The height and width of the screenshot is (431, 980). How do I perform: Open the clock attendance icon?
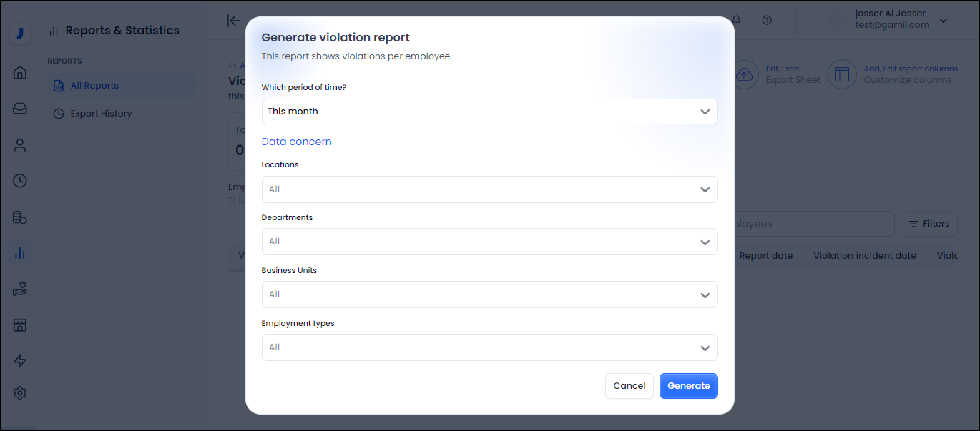[19, 181]
